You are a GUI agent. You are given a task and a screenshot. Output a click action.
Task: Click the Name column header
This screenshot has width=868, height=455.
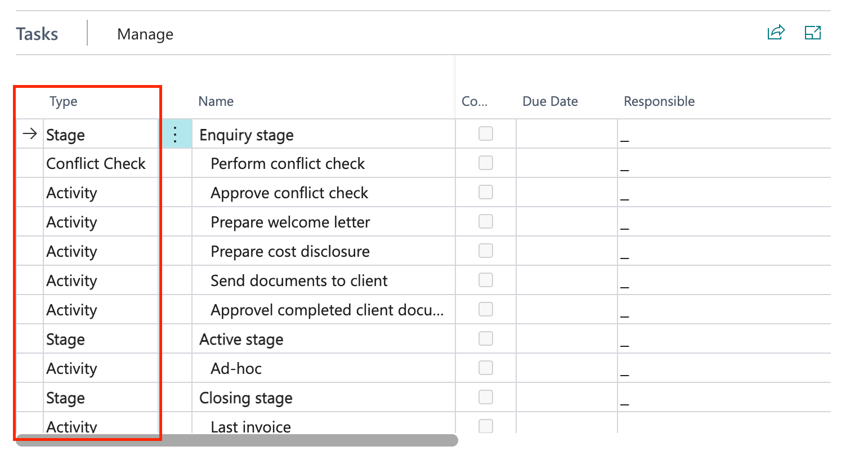216,101
